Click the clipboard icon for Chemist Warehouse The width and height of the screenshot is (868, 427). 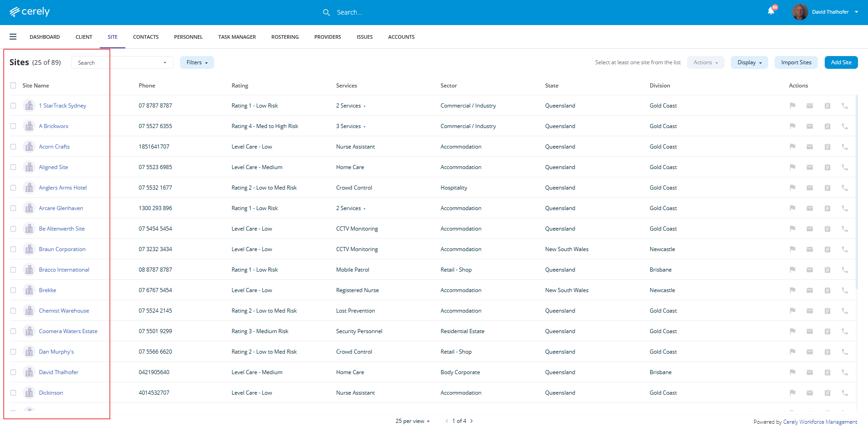[x=827, y=311]
